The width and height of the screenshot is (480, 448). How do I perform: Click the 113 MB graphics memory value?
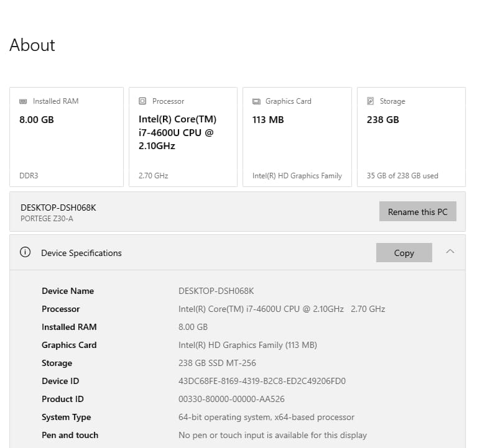point(268,119)
